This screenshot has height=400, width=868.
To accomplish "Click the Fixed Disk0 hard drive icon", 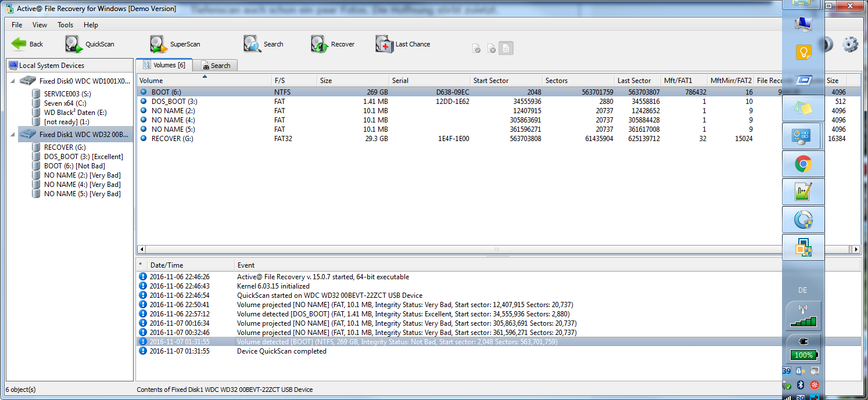I will pos(28,81).
